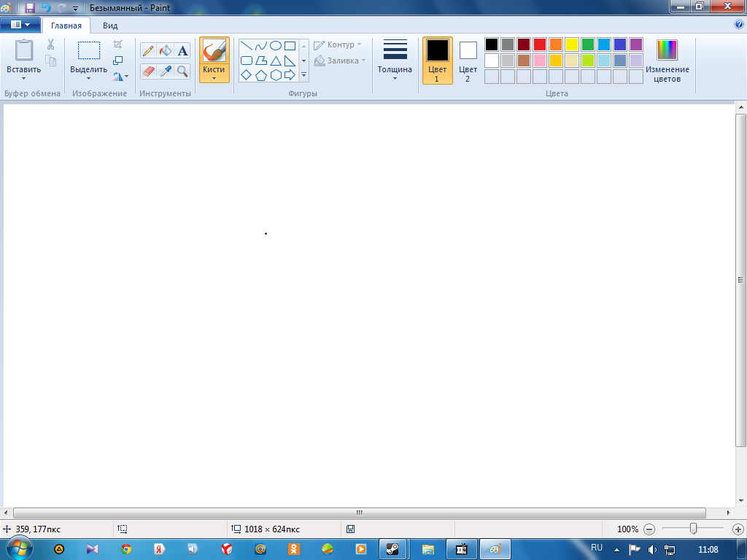Open the Paint application menu button
Image resolution: width=747 pixels, height=560 pixels.
[x=20, y=25]
